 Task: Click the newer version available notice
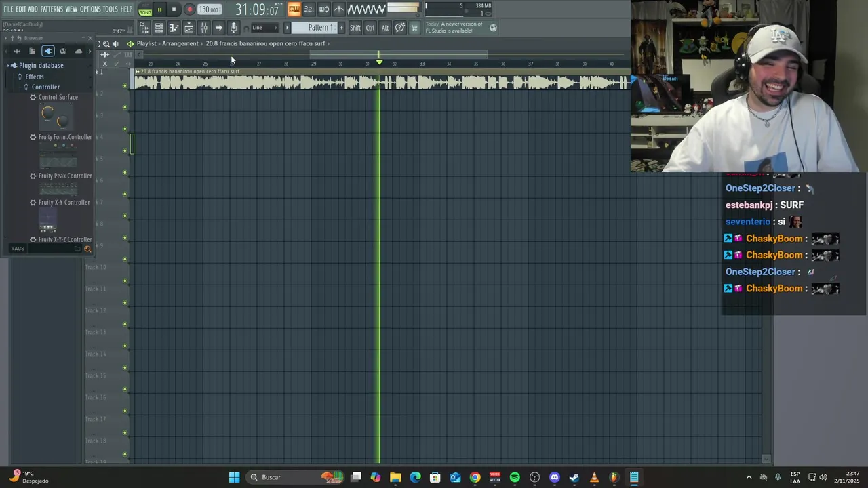point(454,28)
